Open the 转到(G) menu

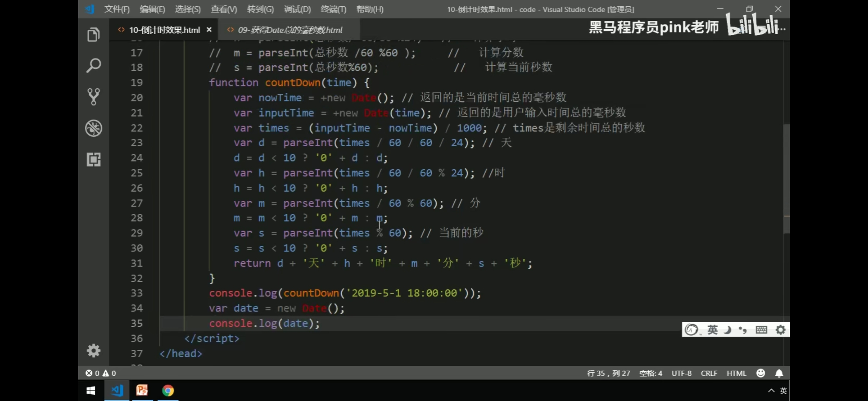coord(260,9)
